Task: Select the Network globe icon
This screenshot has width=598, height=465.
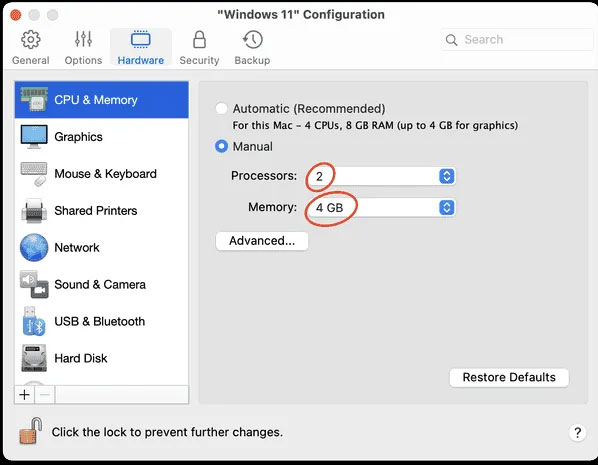Action: pos(34,248)
